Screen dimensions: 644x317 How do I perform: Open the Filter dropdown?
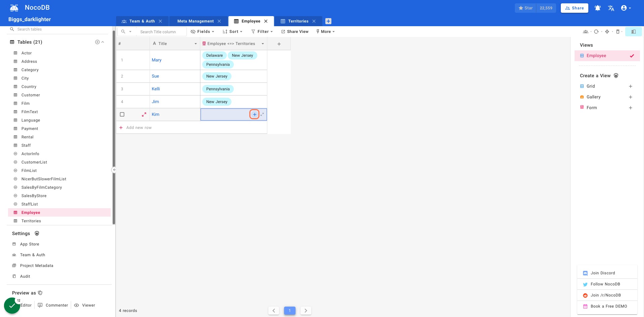click(262, 32)
